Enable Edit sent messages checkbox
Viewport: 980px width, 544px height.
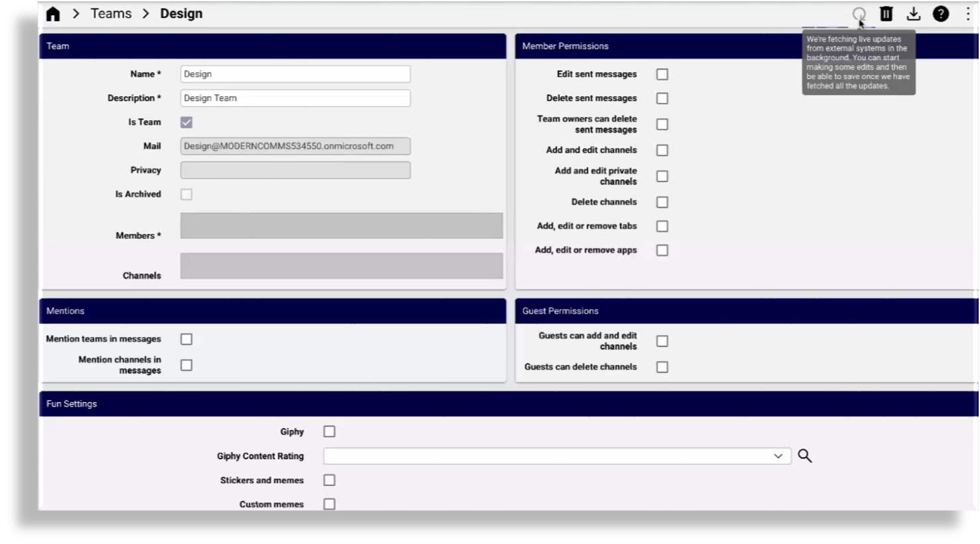pos(662,74)
